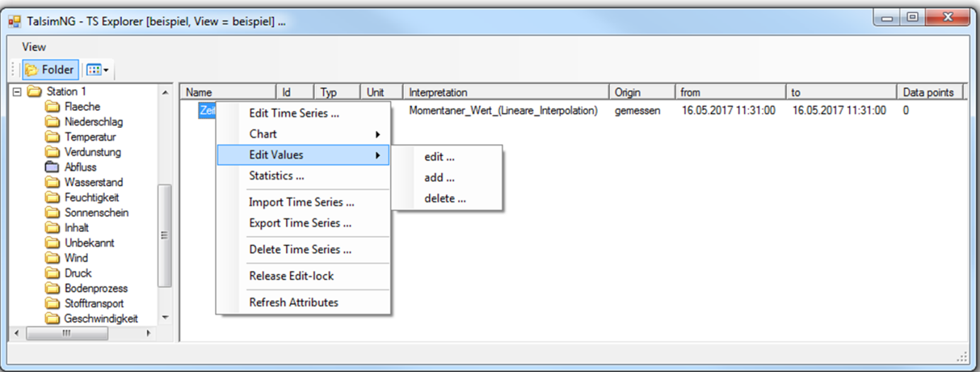The image size is (980, 372).
Task: Select the Verdunstung tree folder
Action: (92, 152)
